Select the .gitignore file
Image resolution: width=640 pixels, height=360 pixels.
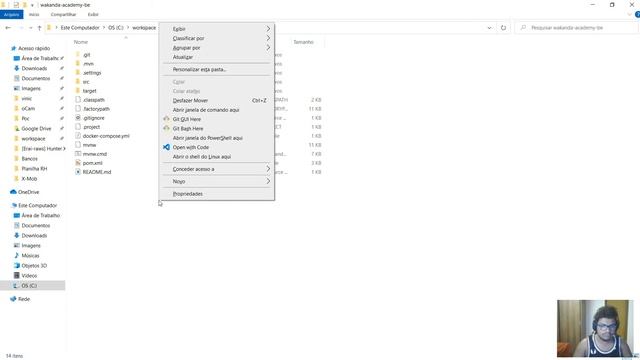tap(93, 118)
